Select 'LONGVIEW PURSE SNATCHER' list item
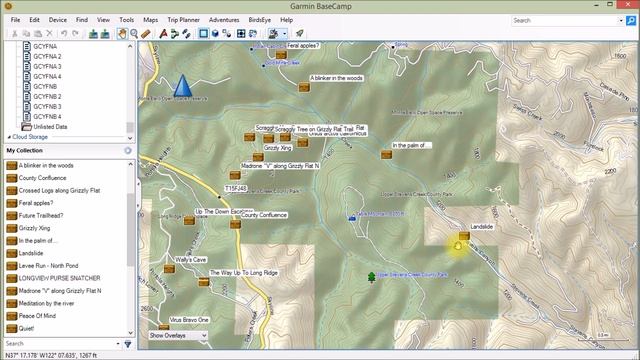Image resolution: width=640 pixels, height=360 pixels. (59, 278)
